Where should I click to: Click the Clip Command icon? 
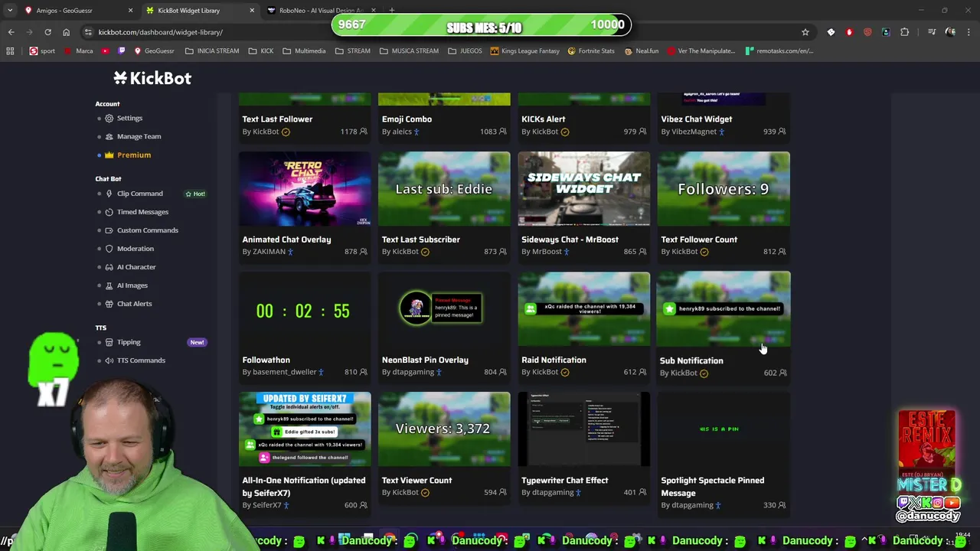[x=109, y=194]
